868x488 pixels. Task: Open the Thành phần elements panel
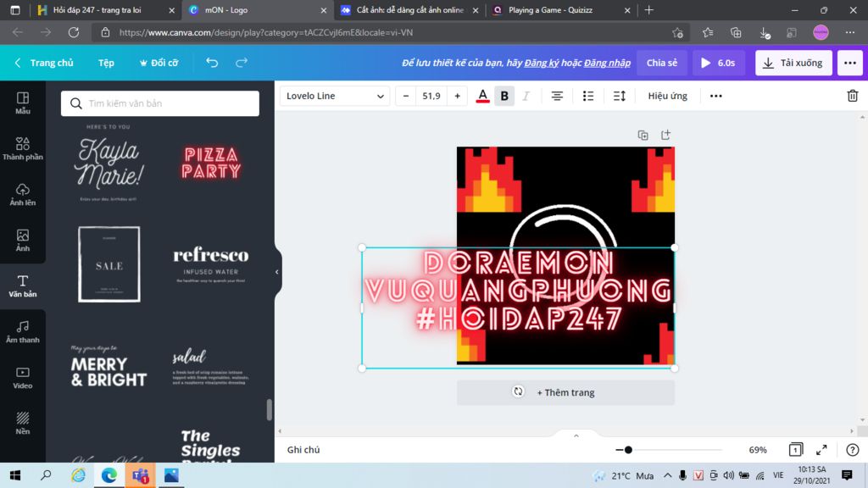pyautogui.click(x=23, y=149)
